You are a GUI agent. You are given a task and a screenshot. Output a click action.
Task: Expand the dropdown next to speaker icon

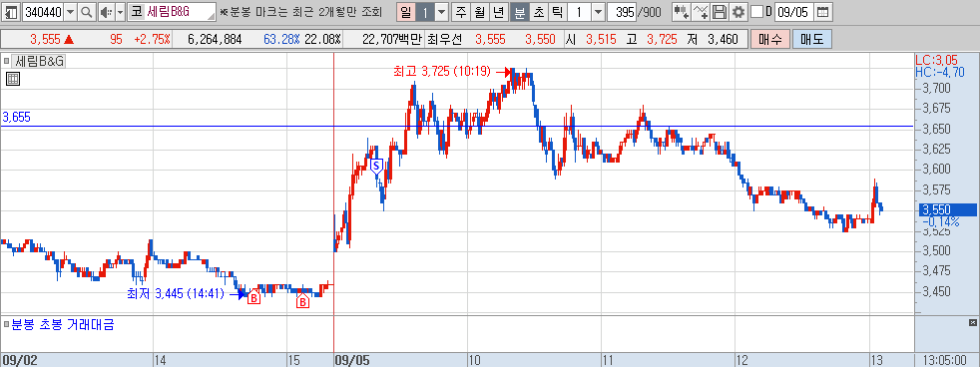coord(120,12)
